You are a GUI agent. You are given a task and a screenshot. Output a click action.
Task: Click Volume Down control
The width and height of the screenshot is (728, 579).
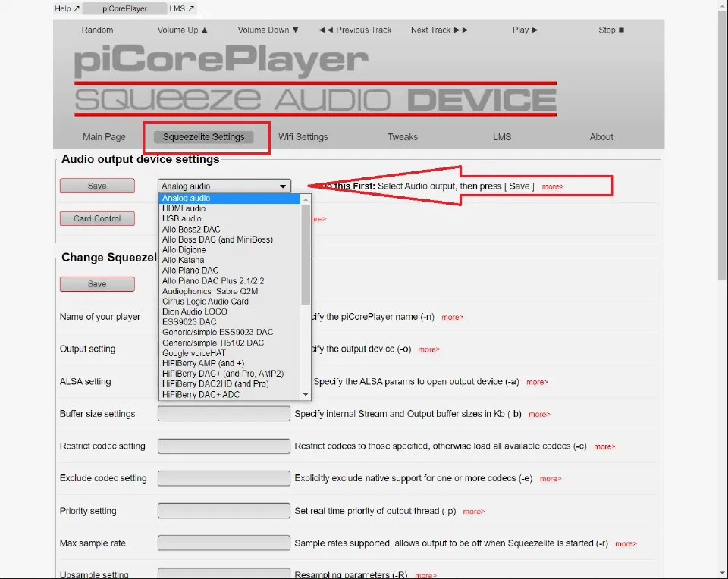pos(268,30)
